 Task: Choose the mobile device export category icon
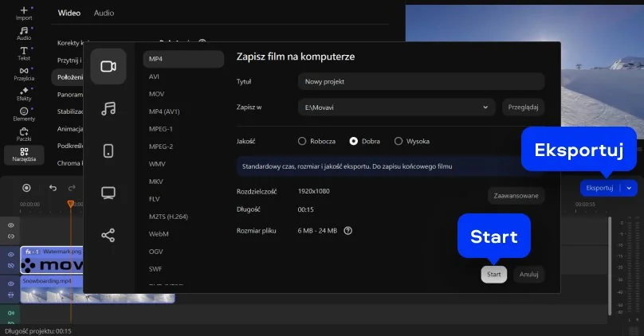(108, 150)
